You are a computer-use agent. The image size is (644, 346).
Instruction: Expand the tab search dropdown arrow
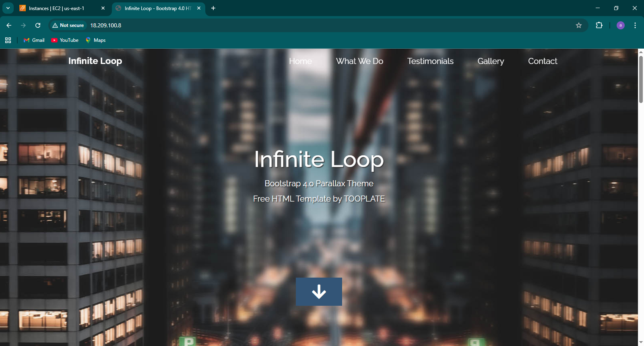point(8,8)
